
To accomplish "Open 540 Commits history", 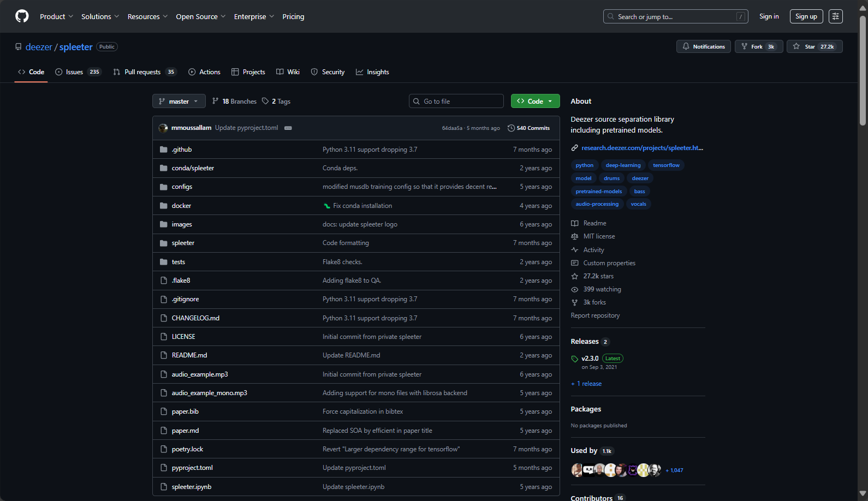I will (528, 128).
